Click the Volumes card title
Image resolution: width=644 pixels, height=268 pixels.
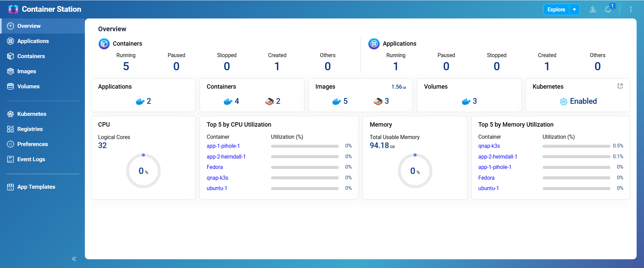436,87
